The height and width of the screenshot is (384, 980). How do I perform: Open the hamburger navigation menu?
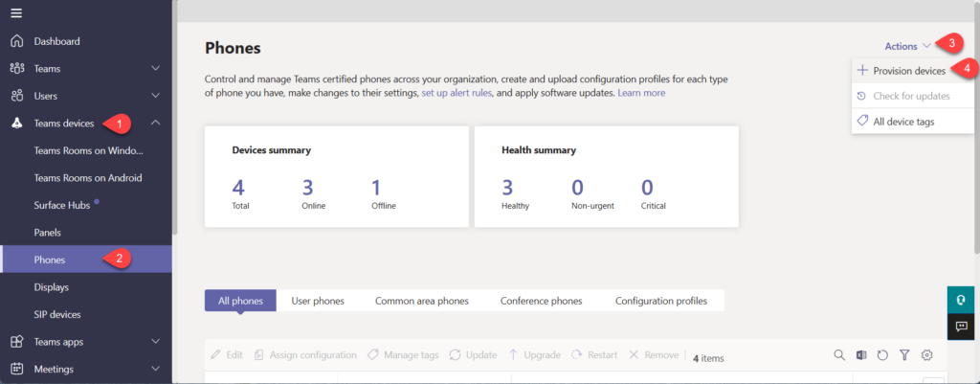pyautogui.click(x=17, y=13)
